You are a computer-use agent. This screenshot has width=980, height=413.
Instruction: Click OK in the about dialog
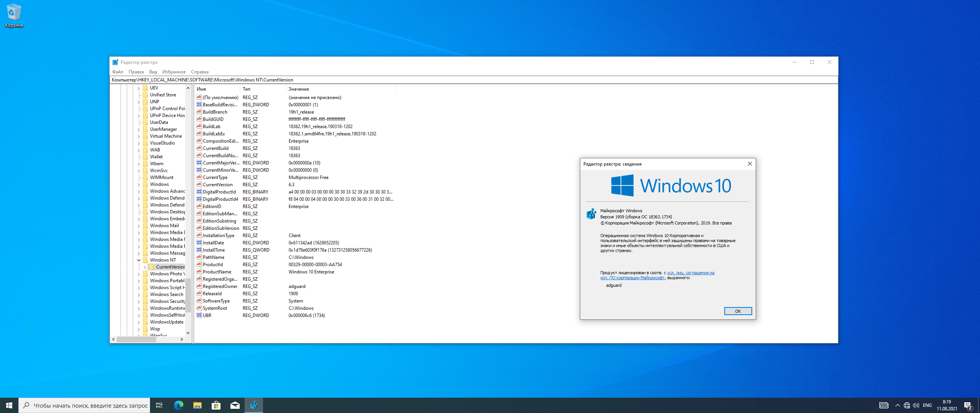[738, 311]
